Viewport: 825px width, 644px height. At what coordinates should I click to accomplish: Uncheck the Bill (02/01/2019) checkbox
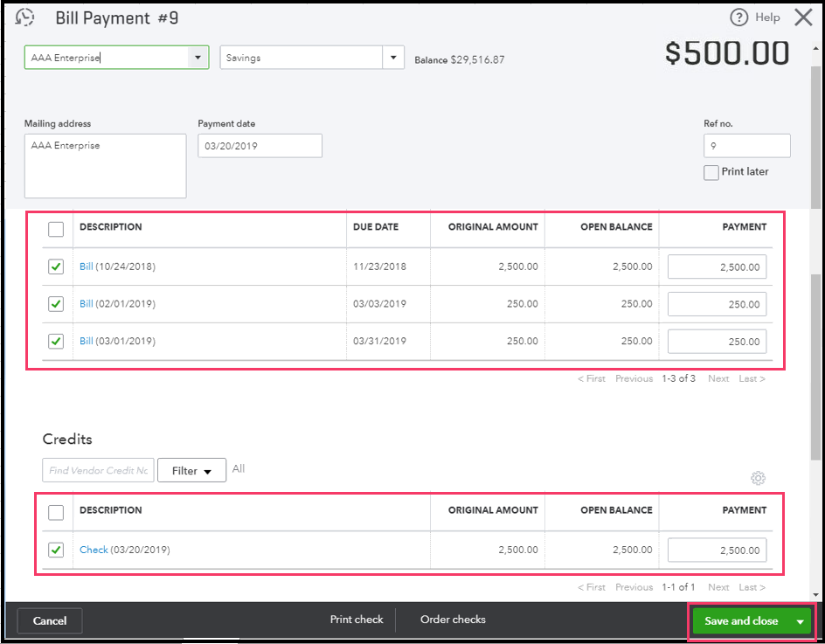(x=56, y=303)
